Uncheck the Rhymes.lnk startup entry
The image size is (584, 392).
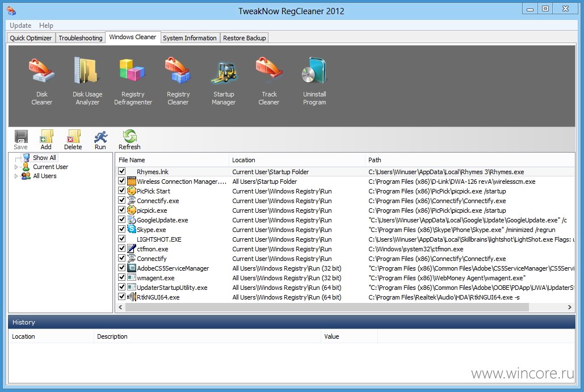click(122, 171)
